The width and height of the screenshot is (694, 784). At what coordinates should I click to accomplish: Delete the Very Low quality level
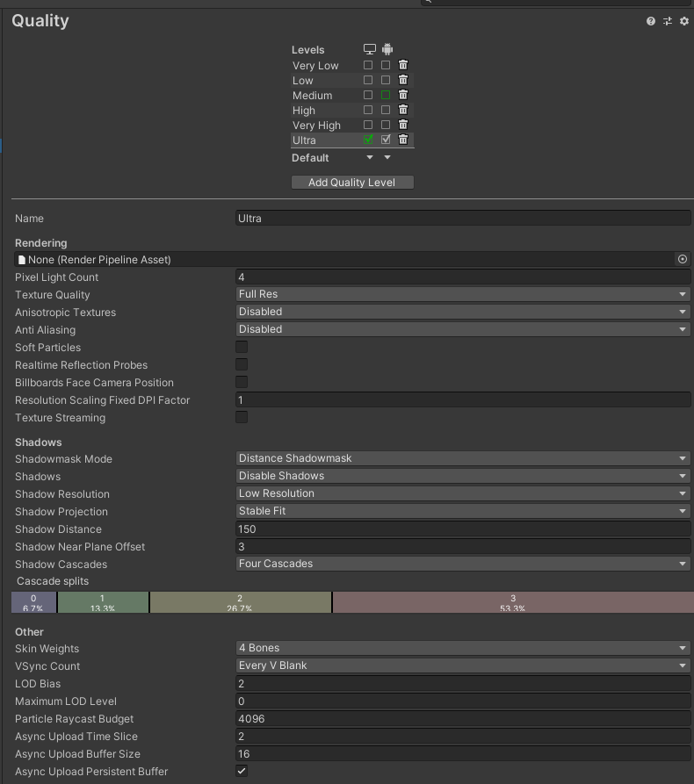(x=403, y=65)
